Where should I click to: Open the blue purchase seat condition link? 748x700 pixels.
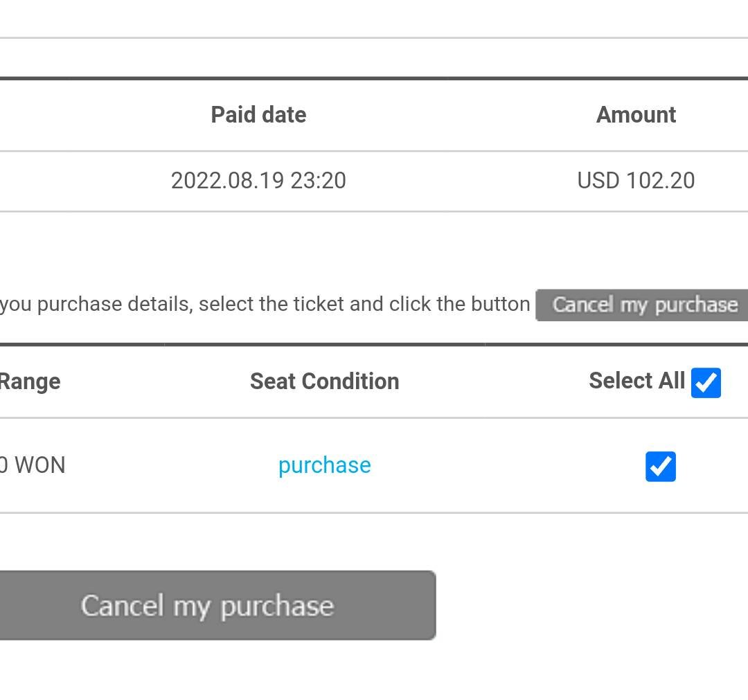(324, 465)
